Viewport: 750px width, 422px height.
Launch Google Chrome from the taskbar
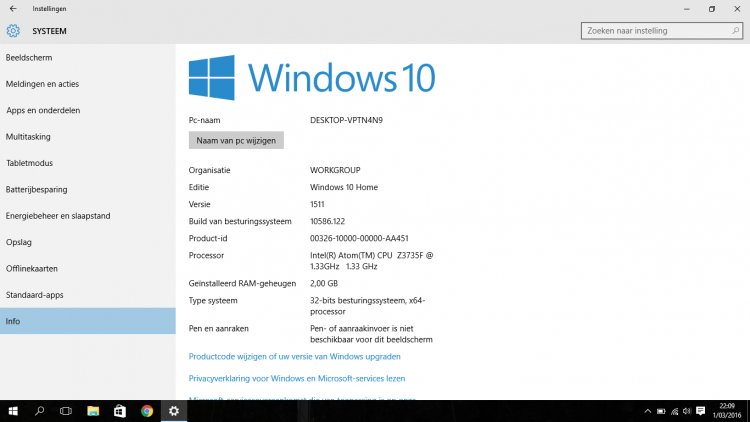click(147, 411)
